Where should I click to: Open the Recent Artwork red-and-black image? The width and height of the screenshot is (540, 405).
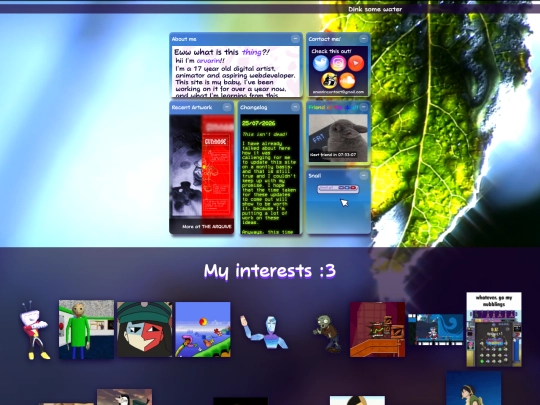click(x=201, y=166)
